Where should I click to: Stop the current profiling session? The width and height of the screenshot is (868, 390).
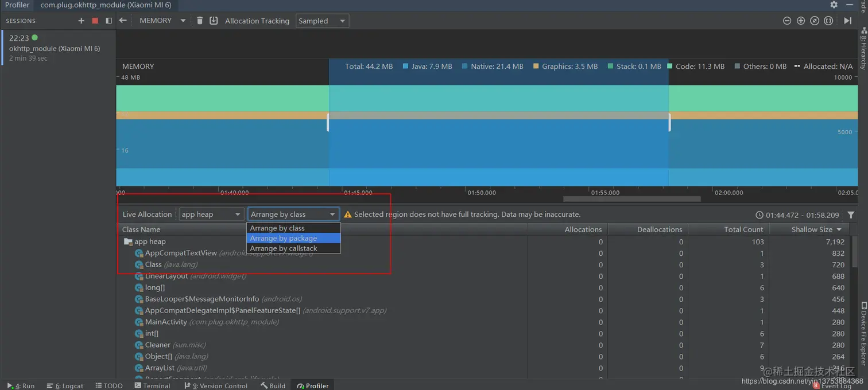coord(95,21)
